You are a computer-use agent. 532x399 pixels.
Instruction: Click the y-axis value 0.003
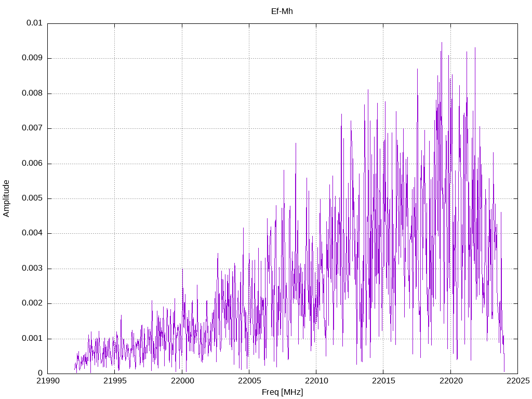pos(32,269)
